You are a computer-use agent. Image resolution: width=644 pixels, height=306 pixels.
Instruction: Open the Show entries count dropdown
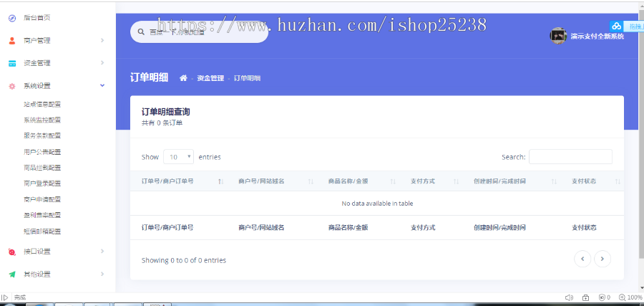click(x=179, y=157)
